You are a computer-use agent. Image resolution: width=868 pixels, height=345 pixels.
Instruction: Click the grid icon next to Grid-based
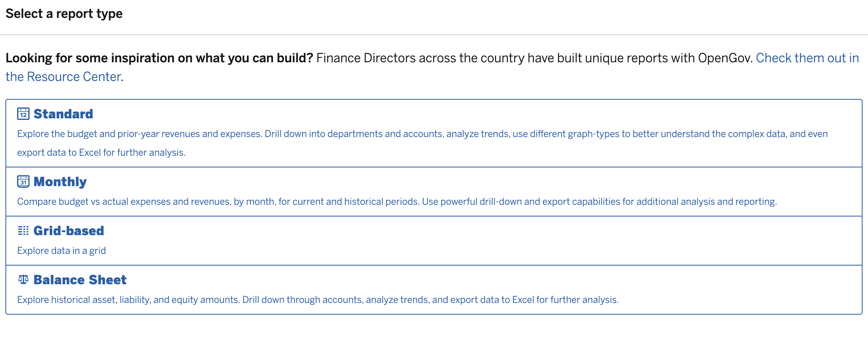(23, 231)
